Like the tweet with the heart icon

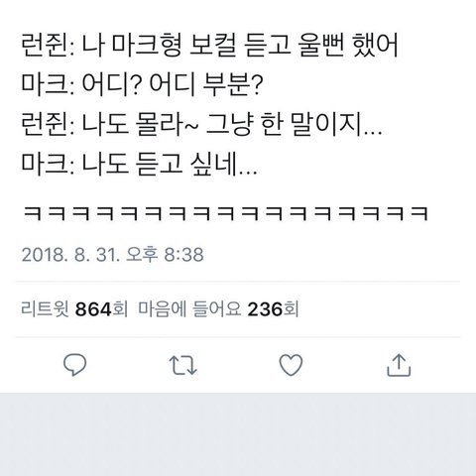[291, 365]
